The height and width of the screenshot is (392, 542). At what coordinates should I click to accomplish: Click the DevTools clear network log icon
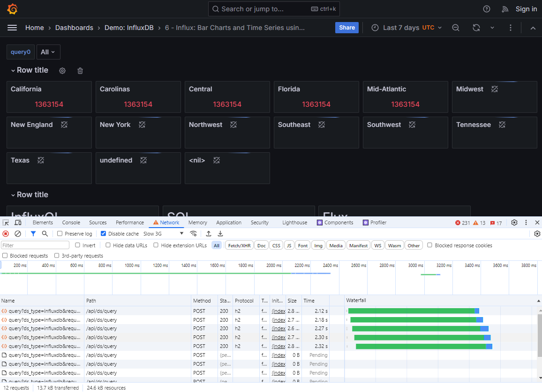[x=17, y=234]
